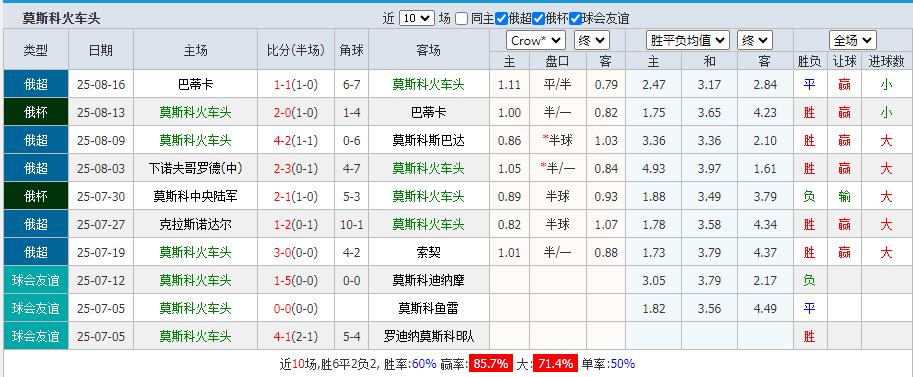Click home team 莫斯科火车头 on 25-07-12
Screen dimensions: 913x377
(195, 280)
